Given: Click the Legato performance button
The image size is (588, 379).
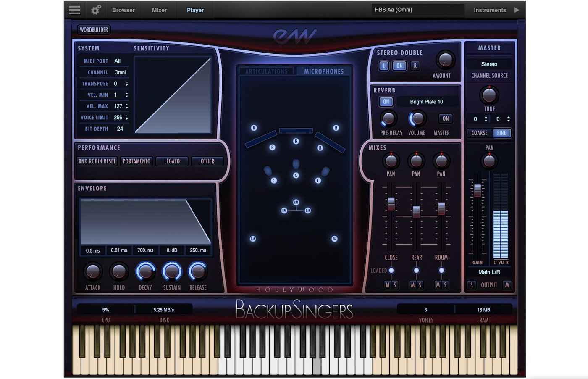Looking at the screenshot, I should (x=172, y=161).
